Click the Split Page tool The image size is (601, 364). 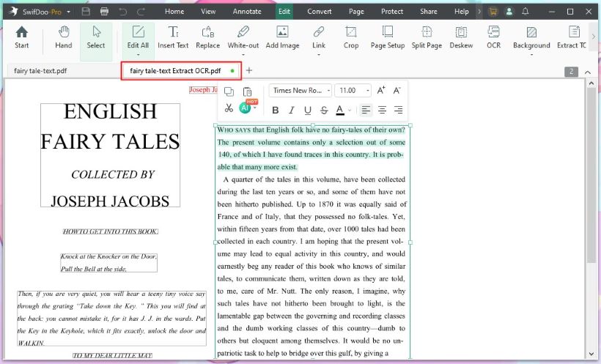(x=427, y=37)
